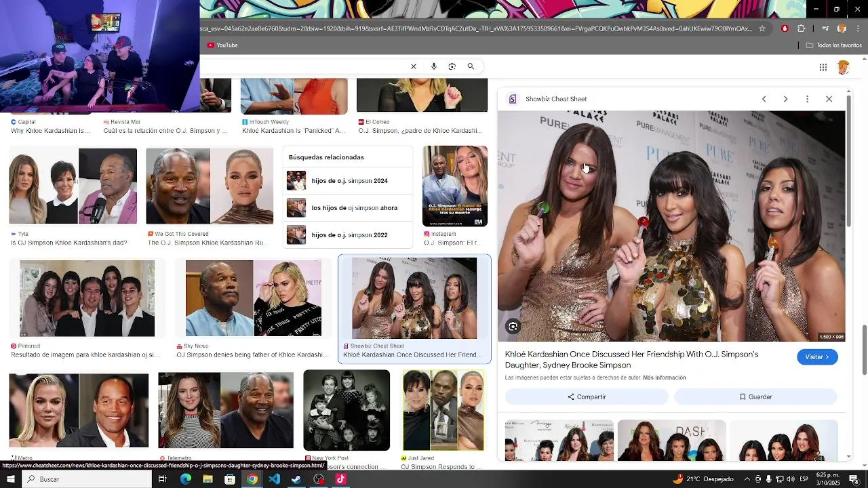
Task: Open the New York Post black-and-white thumbnail
Action: (347, 410)
